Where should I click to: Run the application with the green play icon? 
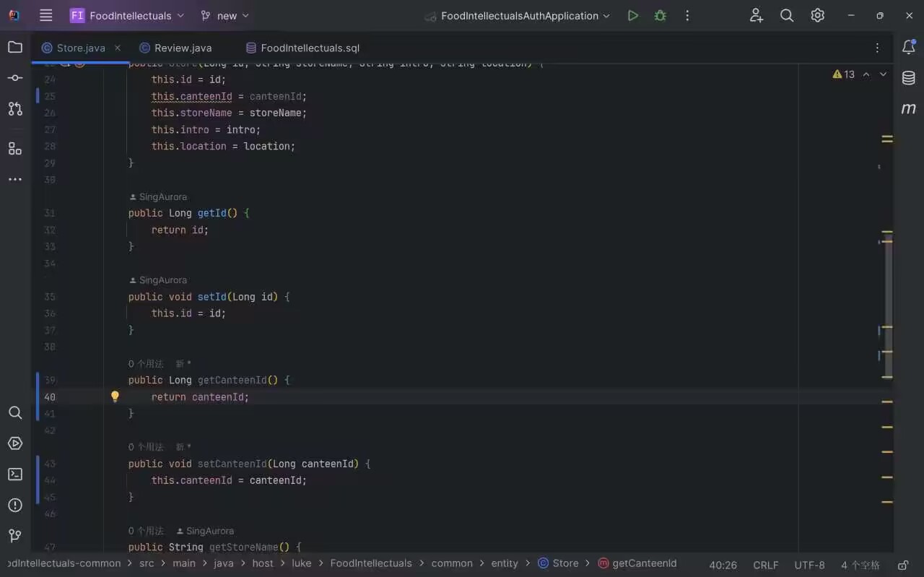click(x=632, y=15)
